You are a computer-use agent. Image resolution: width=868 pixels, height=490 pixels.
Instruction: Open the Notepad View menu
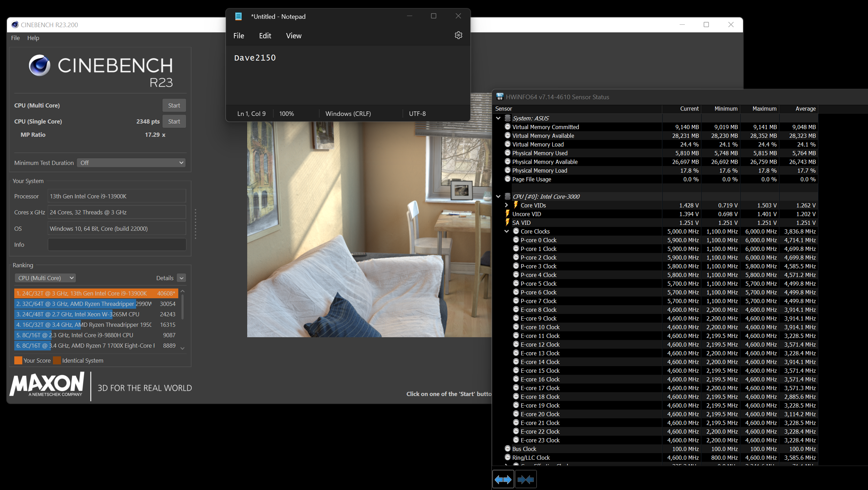(x=294, y=36)
